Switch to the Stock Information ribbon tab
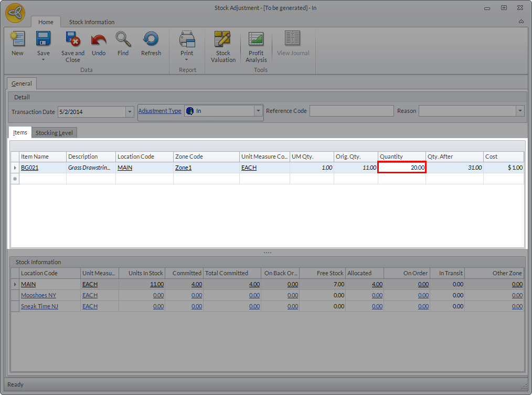This screenshot has width=532, height=395. click(92, 22)
